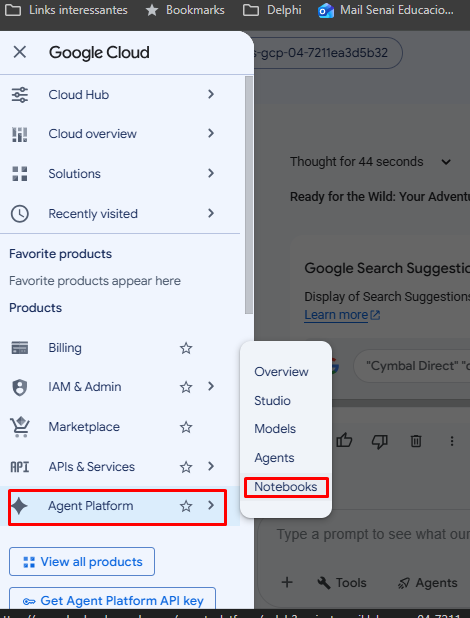Viewport: 470px width, 618px height.
Task: Click the View all products button
Action: (x=82, y=561)
